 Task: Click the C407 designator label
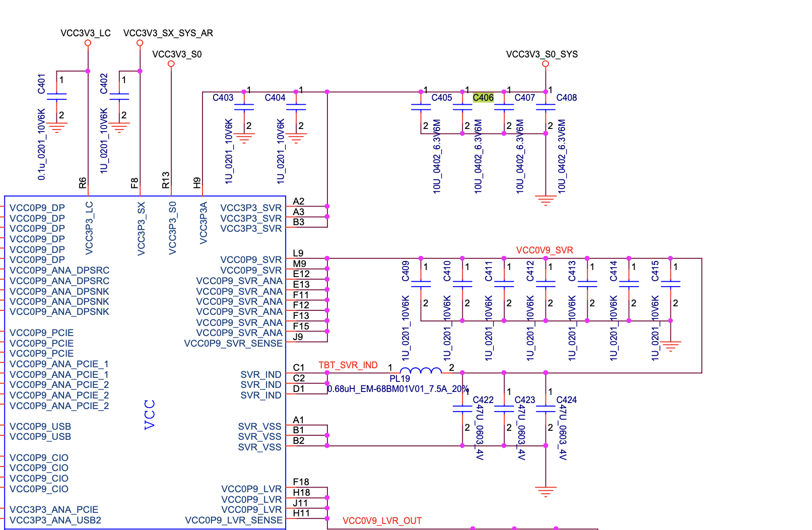pos(525,98)
